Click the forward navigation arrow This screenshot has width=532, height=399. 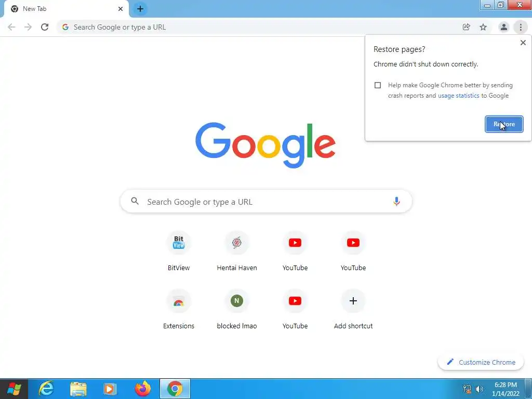click(28, 27)
